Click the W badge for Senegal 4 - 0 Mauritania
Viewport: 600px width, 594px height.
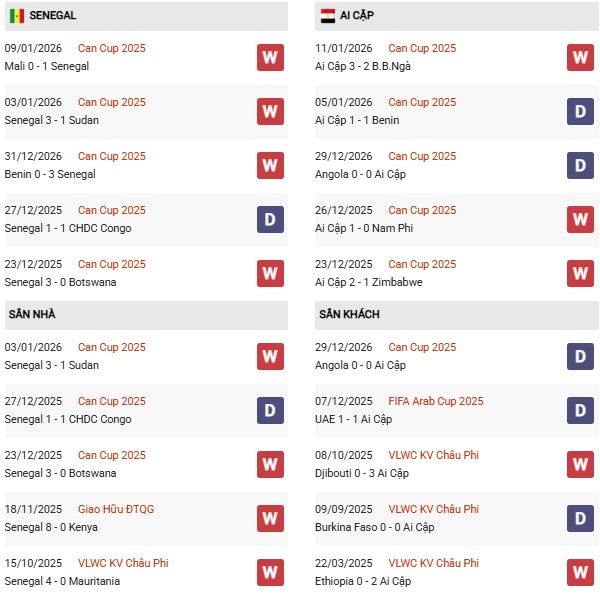(x=270, y=572)
